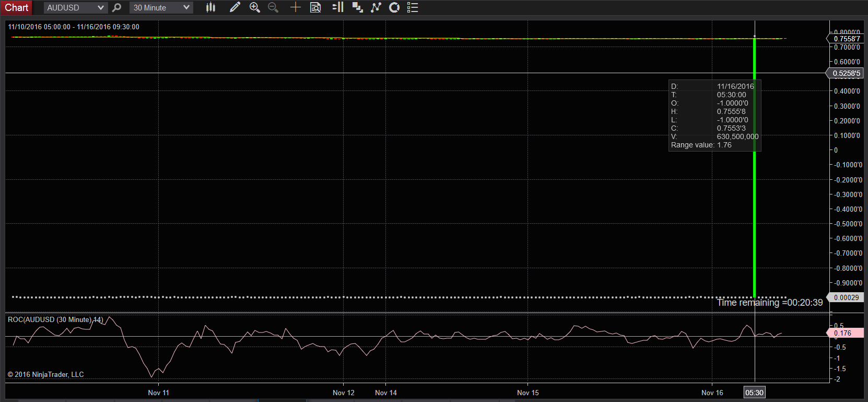Click the 0.7558'7 current price marker
This screenshot has height=402, width=868.
click(x=846, y=39)
